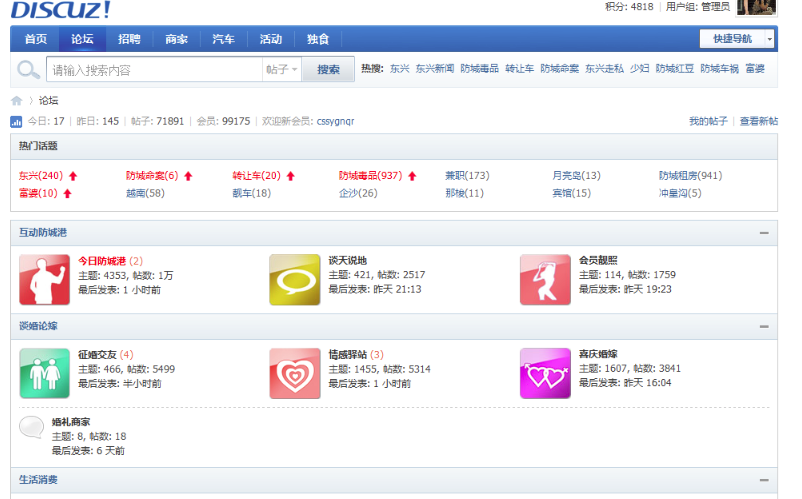Click the Discuz! logo
The height and width of the screenshot is (499, 802).
point(60,9)
